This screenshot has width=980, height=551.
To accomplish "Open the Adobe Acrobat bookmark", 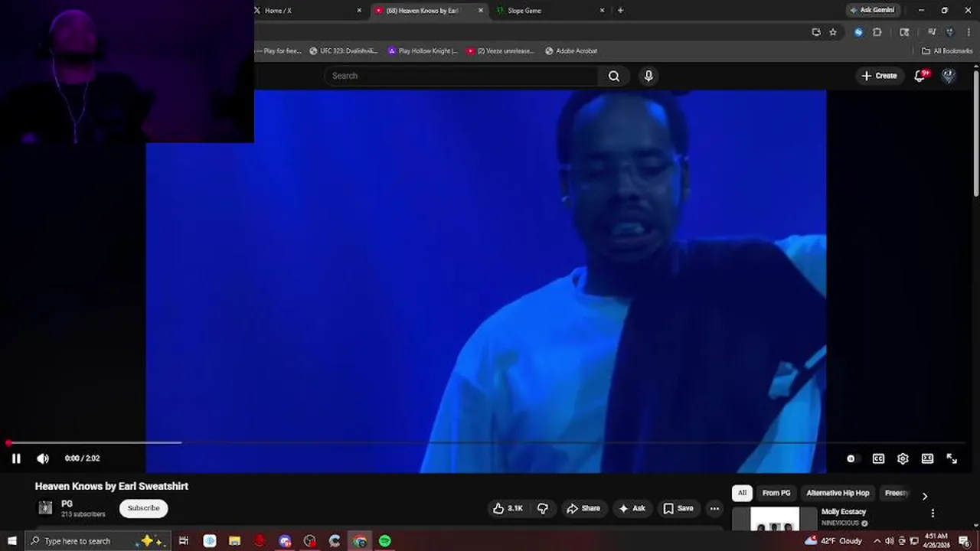I will [571, 51].
